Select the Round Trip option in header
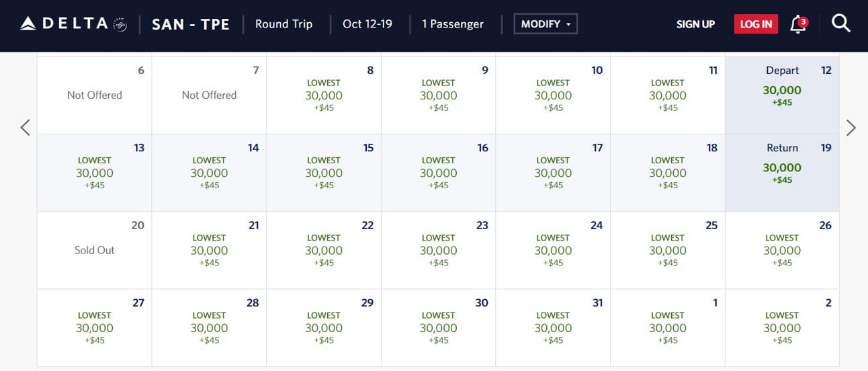868x371 pixels. click(x=284, y=24)
